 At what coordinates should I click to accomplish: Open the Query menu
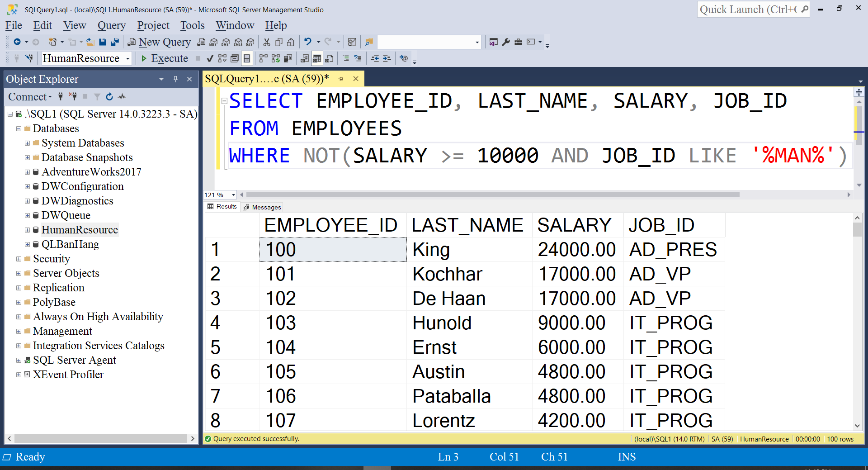[111, 25]
